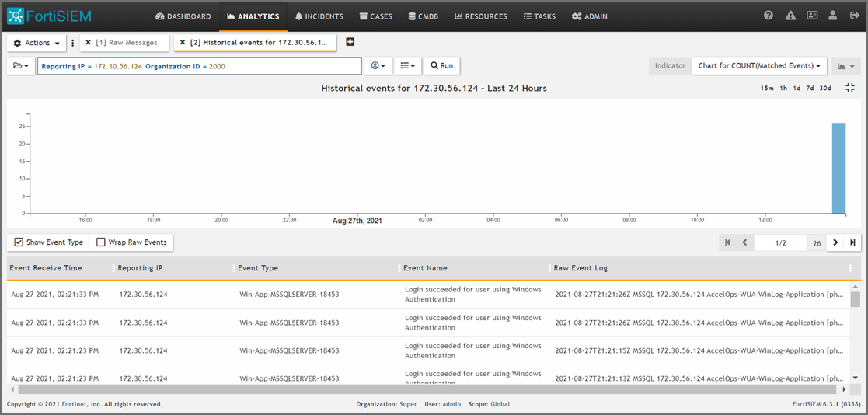Go to next results page
The image size is (868, 415).
click(x=835, y=242)
